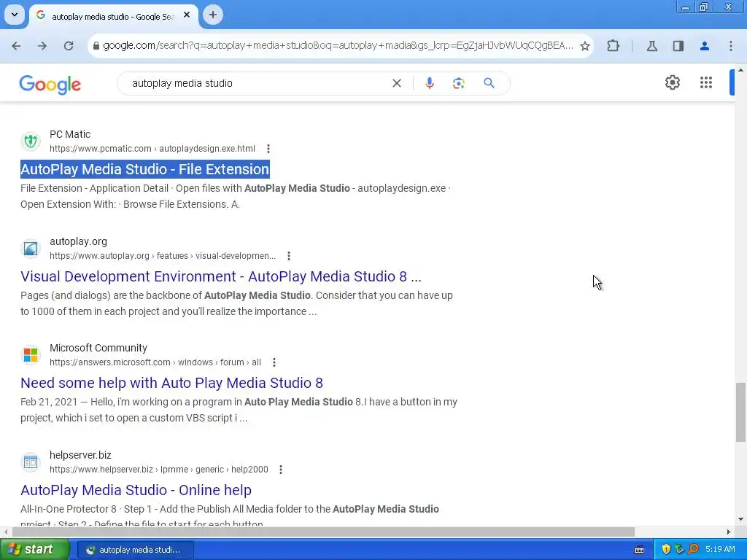The height and width of the screenshot is (560, 747).
Task: Click the answers.microsoft.com URL breadcrumb
Action: pos(155,362)
